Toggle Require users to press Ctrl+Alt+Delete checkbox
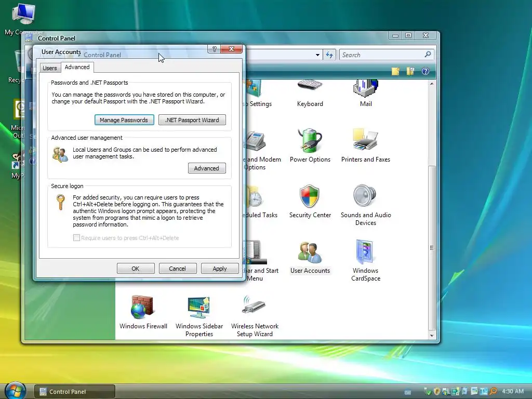 point(76,238)
